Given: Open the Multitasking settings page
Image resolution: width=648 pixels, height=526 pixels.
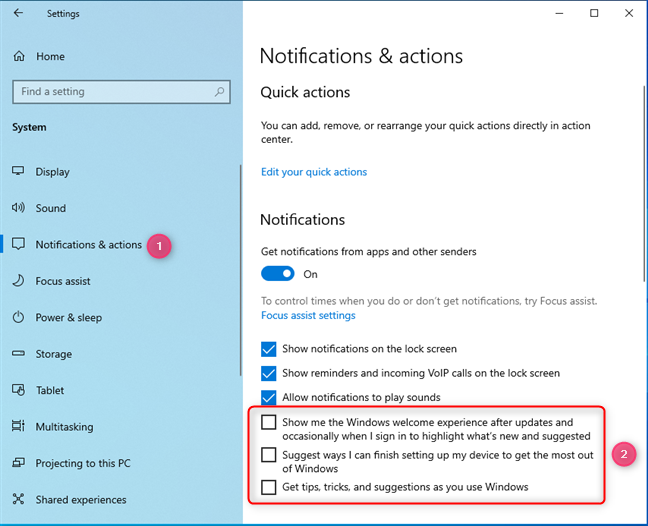Looking at the screenshot, I should click(64, 427).
